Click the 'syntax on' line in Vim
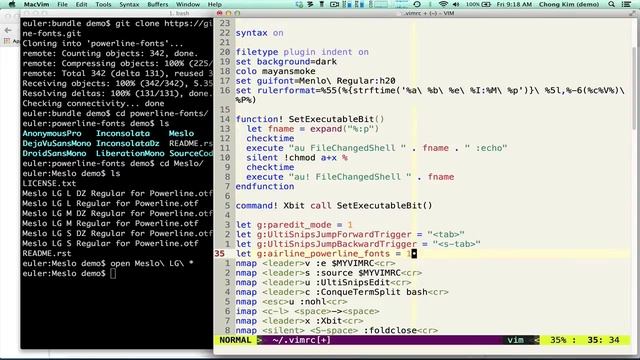The image size is (640, 360). [259, 33]
